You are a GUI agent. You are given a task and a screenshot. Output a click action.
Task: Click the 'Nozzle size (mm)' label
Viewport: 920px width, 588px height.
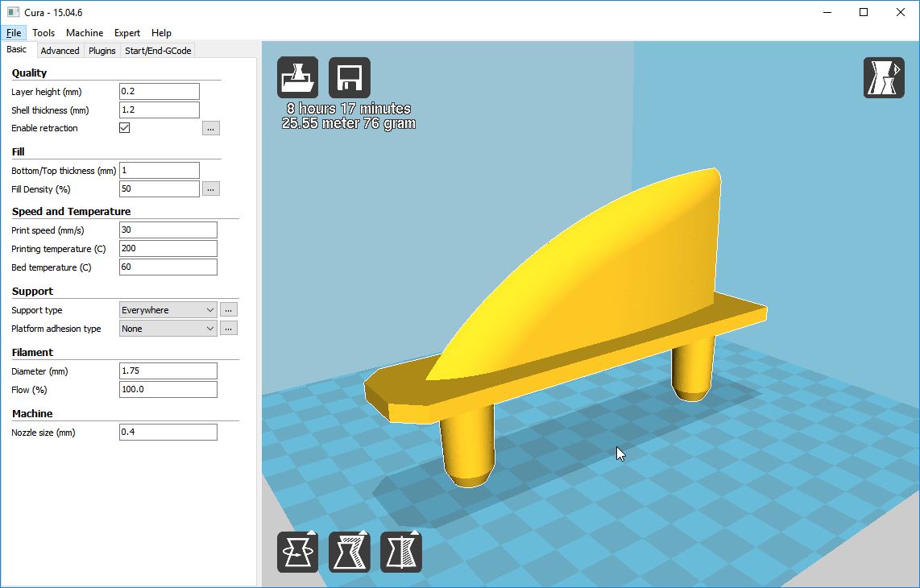click(44, 433)
